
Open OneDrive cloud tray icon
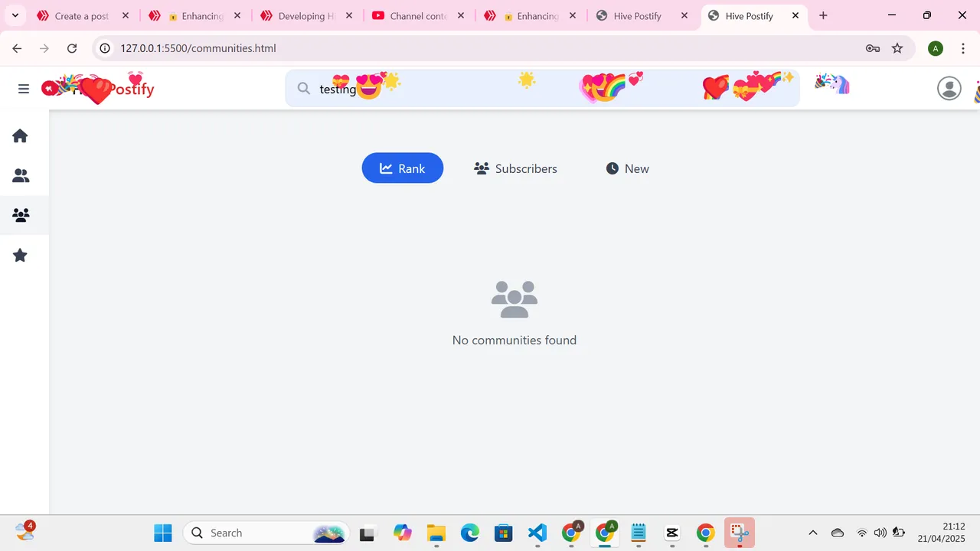coord(838,533)
